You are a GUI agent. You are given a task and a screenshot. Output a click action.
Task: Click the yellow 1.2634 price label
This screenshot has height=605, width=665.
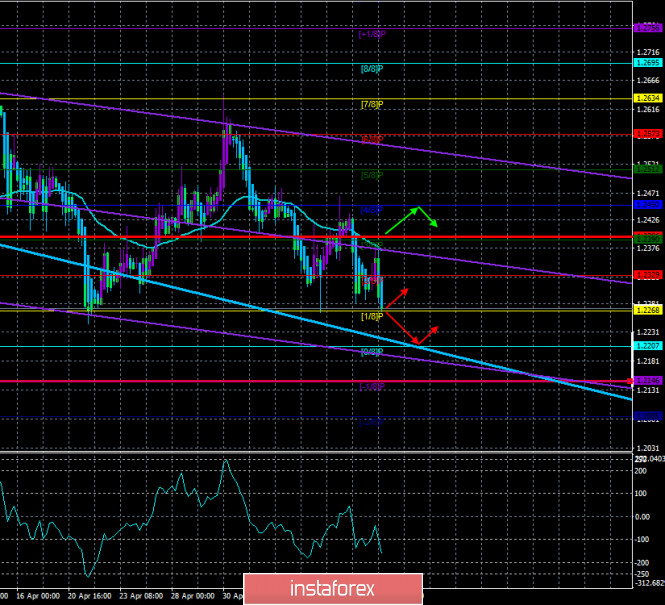[x=648, y=98]
